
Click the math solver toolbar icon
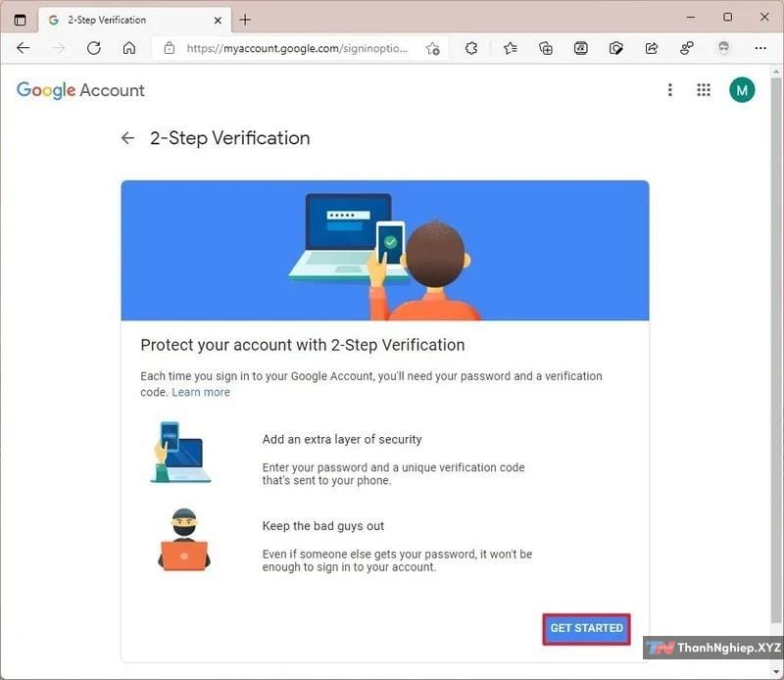(x=580, y=48)
